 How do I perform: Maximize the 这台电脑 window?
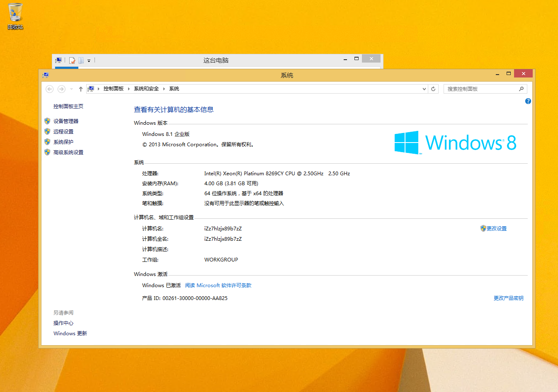point(356,59)
